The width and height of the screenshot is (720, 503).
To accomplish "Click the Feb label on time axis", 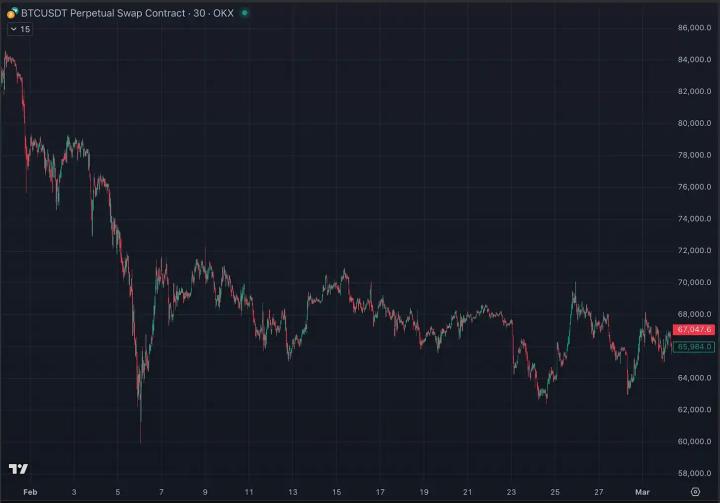I will [30, 492].
